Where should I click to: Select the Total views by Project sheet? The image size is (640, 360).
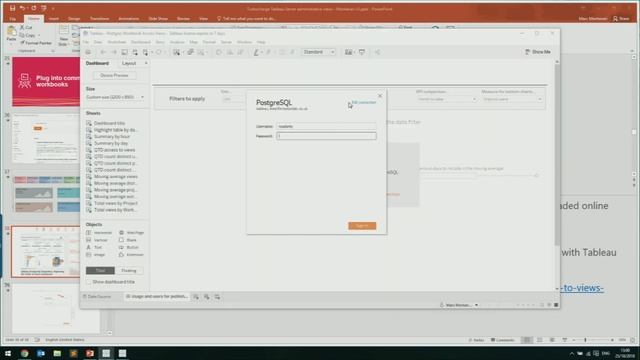[116, 203]
